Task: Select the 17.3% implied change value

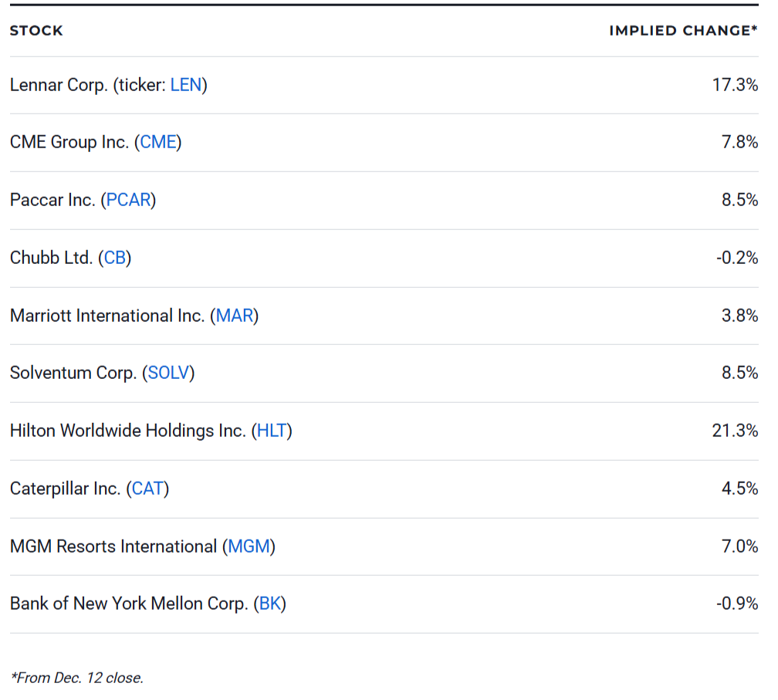Action: [x=735, y=86]
